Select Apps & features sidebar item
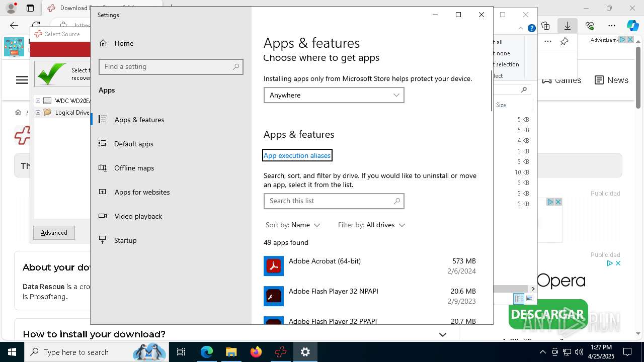Viewport: 644px width, 362px height. click(171, 120)
